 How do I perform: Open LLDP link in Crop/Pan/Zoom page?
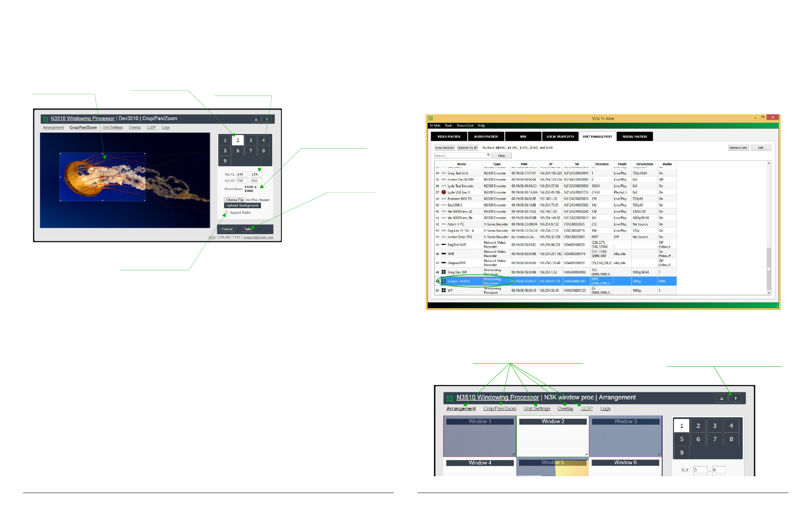[151, 128]
